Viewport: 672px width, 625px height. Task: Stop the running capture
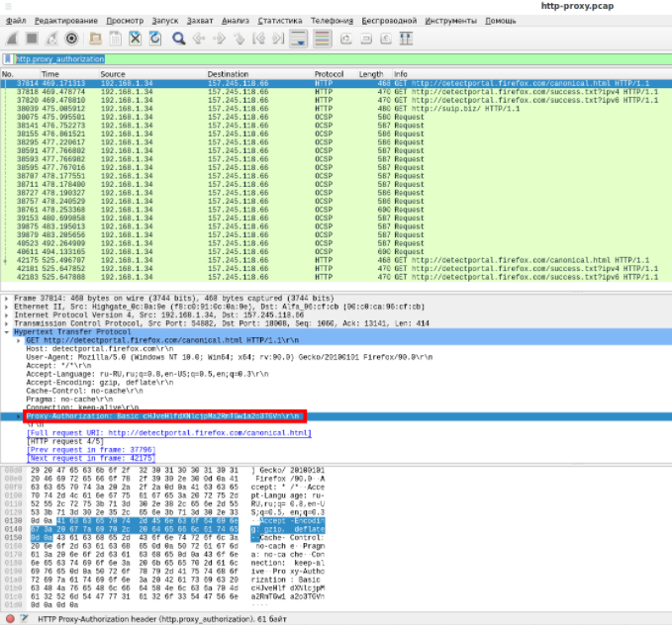point(32,39)
